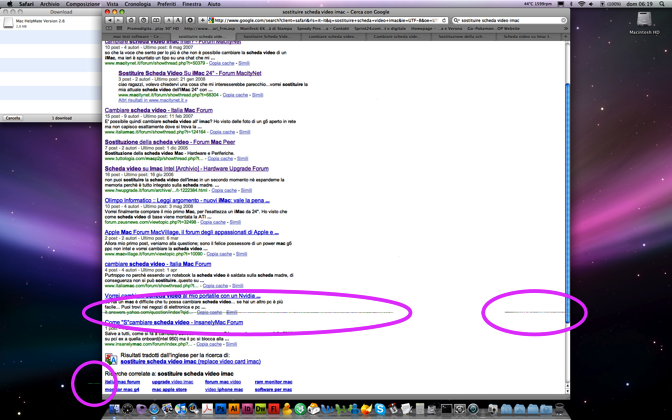Click Cancella button in Download window

pyautogui.click(x=13, y=118)
